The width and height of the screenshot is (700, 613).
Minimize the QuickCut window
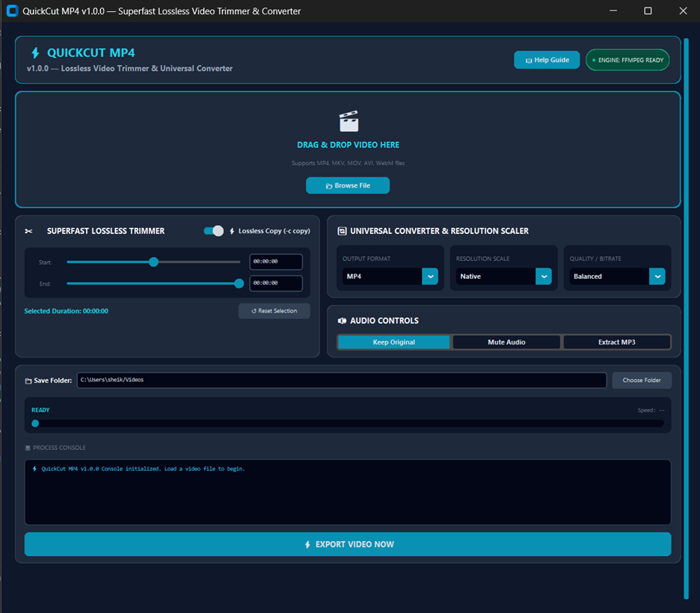click(x=613, y=10)
